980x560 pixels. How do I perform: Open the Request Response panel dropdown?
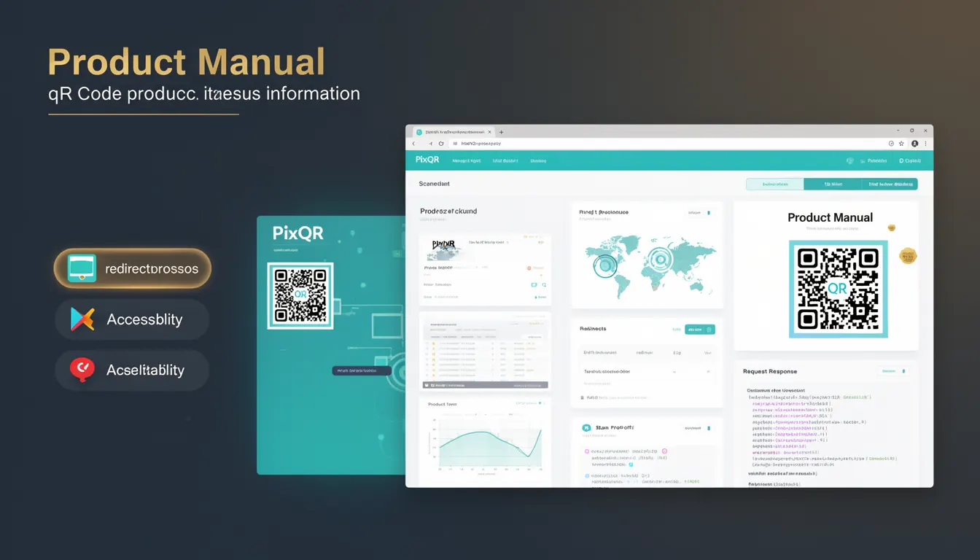coord(893,371)
